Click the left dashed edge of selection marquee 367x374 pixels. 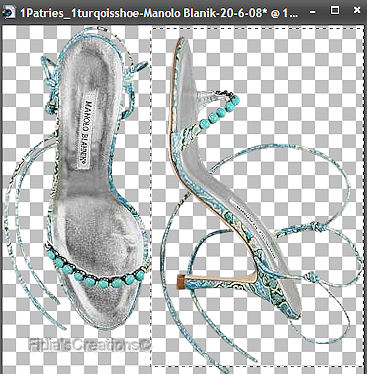(x=152, y=197)
